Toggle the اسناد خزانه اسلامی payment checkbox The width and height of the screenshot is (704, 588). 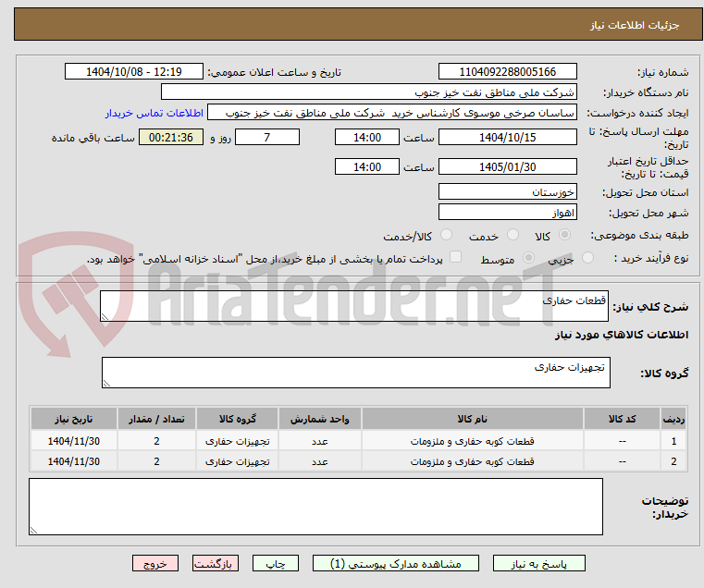456,257
